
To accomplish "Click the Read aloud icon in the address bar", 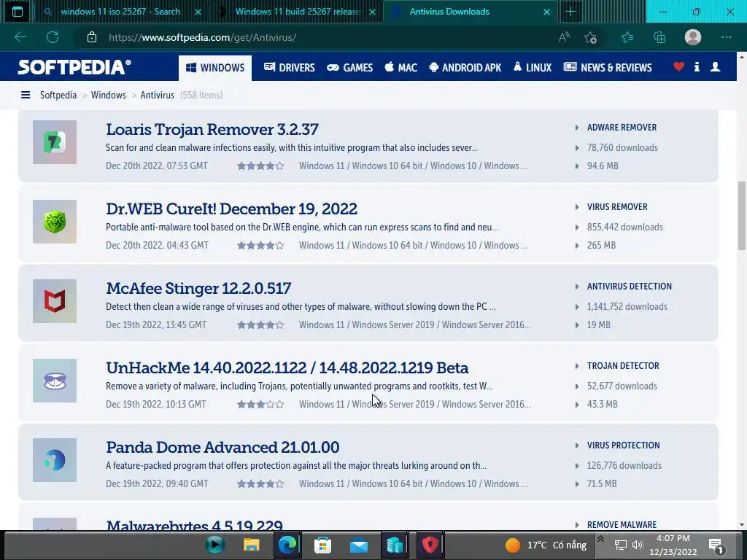I will click(564, 37).
